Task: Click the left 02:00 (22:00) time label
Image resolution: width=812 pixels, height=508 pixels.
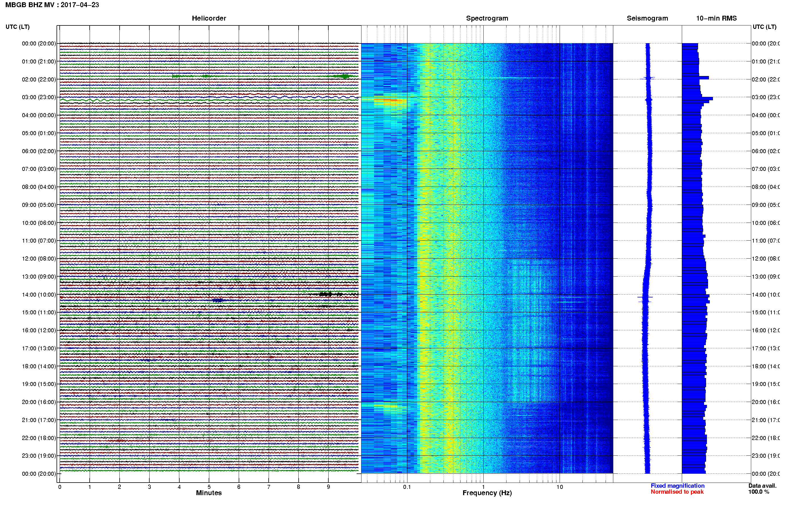Action: pos(39,79)
